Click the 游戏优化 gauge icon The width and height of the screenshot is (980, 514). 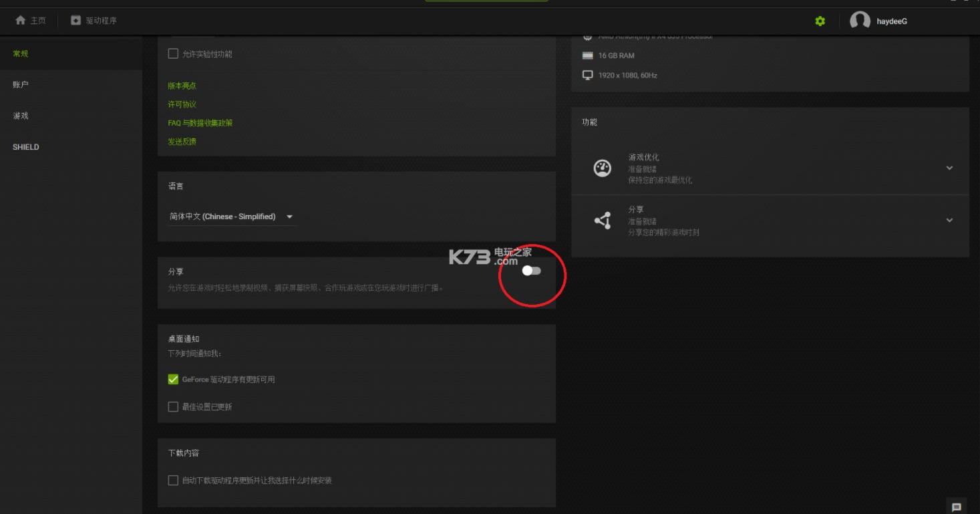point(603,168)
